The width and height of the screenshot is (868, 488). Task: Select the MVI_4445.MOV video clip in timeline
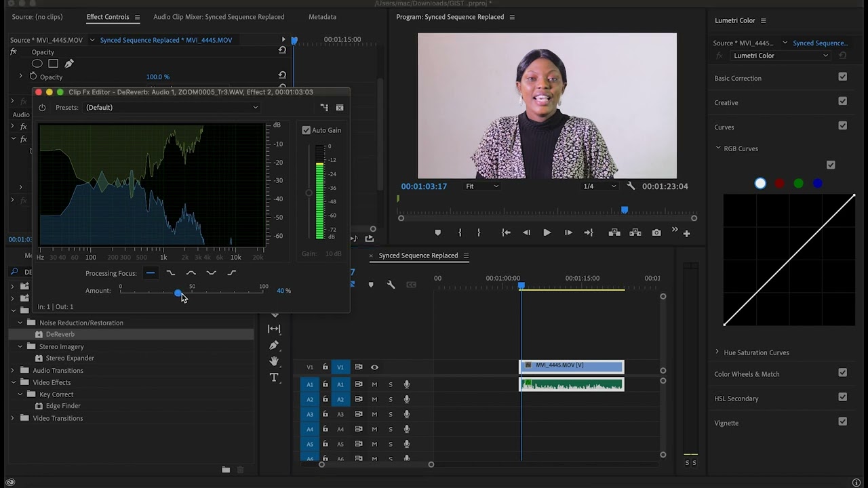(571, 367)
